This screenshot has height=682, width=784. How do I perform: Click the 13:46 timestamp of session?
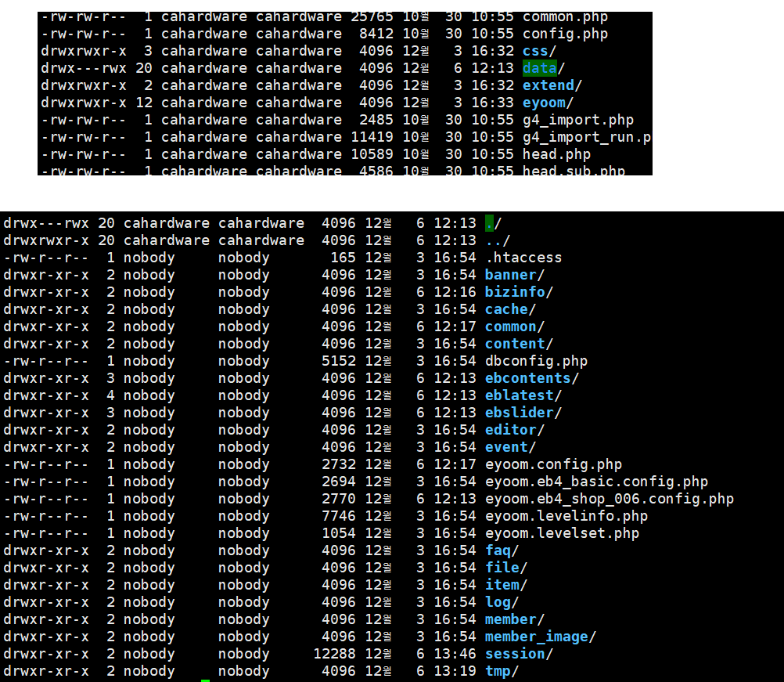[455, 655]
